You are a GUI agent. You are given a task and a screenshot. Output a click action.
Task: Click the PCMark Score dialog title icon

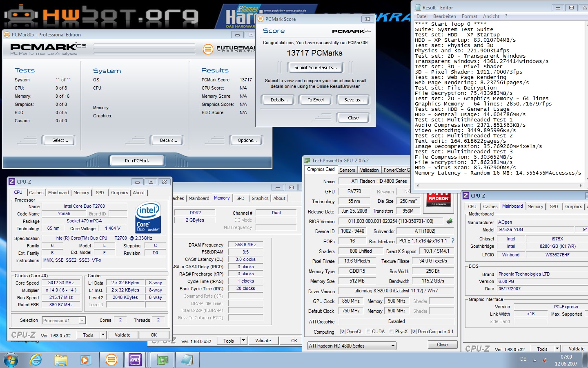(260, 19)
